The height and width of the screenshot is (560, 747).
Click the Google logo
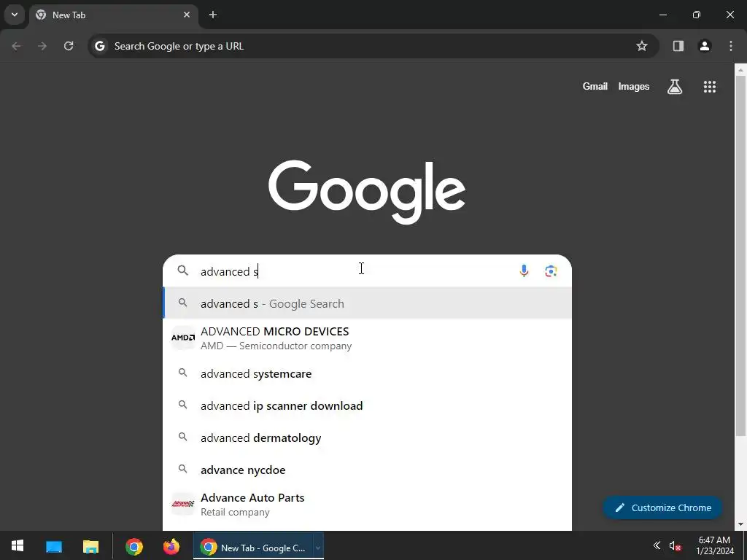(367, 192)
